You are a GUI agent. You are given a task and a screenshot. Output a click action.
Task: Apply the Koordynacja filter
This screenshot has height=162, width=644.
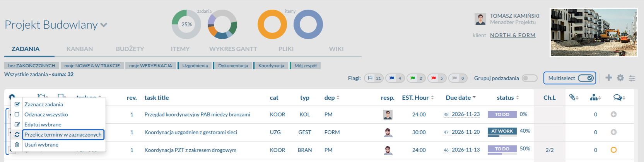(x=271, y=66)
